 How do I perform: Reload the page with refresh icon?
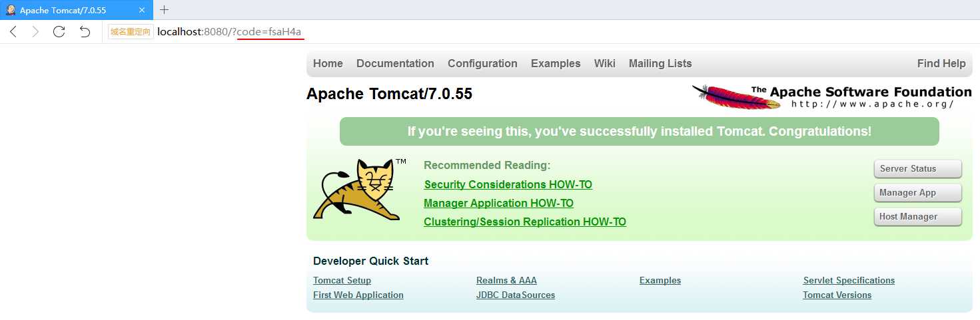coord(59,32)
